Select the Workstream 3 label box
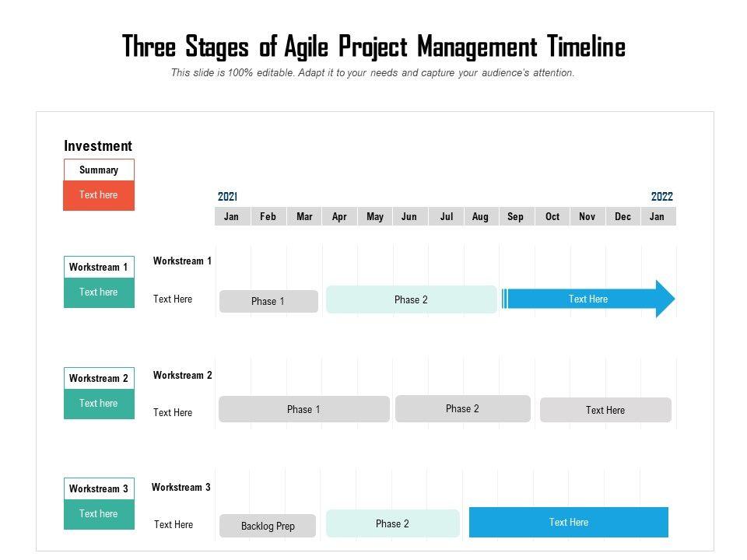This screenshot has height=560, width=747. coord(99,488)
